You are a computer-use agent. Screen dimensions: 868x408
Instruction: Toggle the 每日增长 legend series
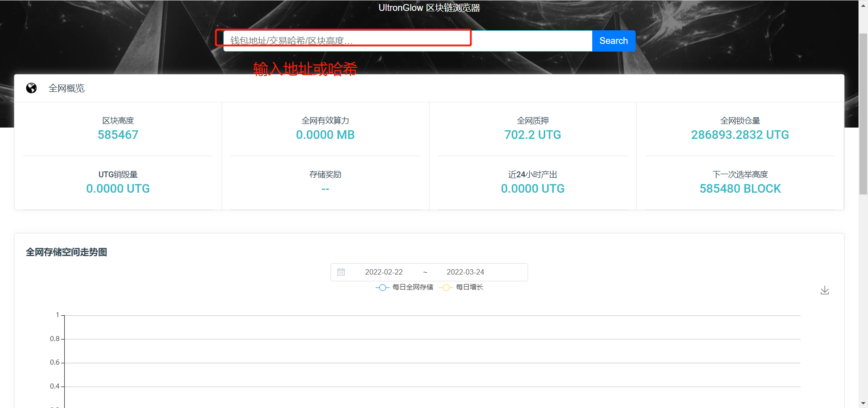click(462, 287)
